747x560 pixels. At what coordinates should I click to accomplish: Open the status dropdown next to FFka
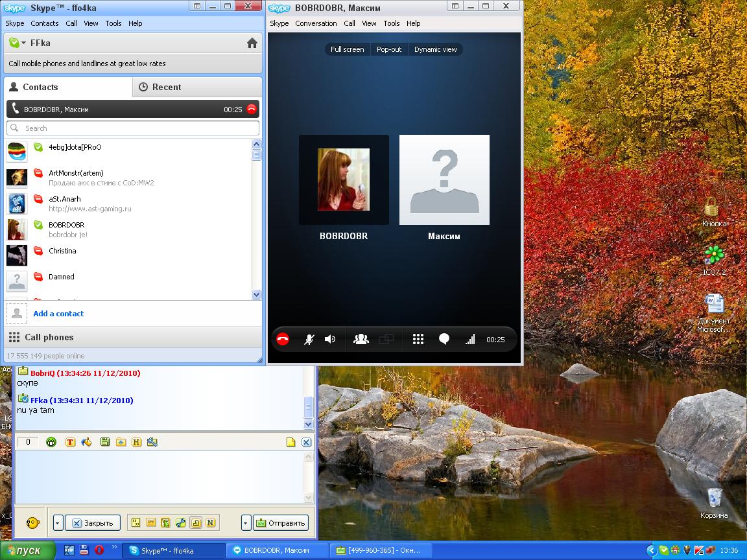pos(24,43)
